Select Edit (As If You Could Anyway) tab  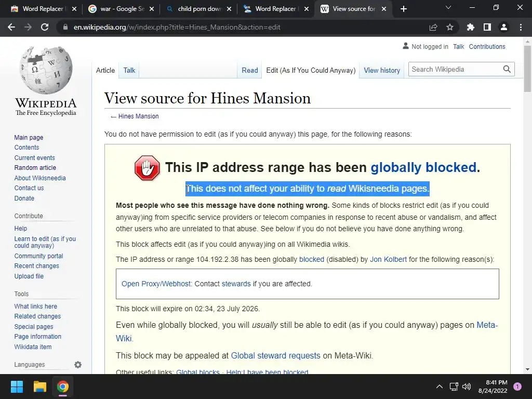coord(311,70)
